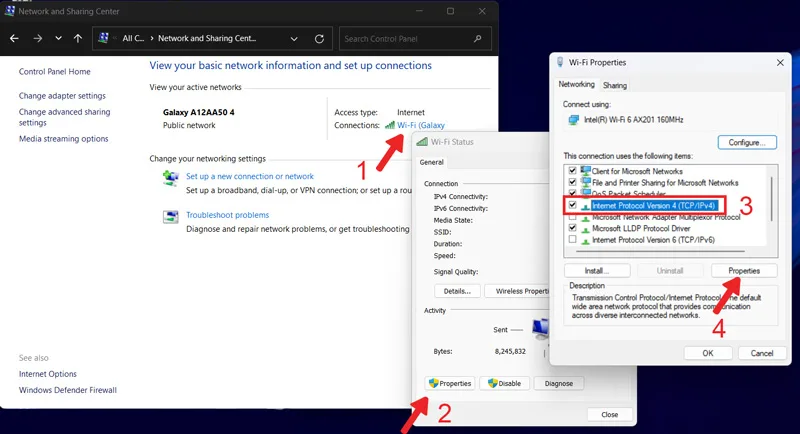Click the Wi-Fi signal bars icon
The width and height of the screenshot is (800, 434).
click(390, 125)
